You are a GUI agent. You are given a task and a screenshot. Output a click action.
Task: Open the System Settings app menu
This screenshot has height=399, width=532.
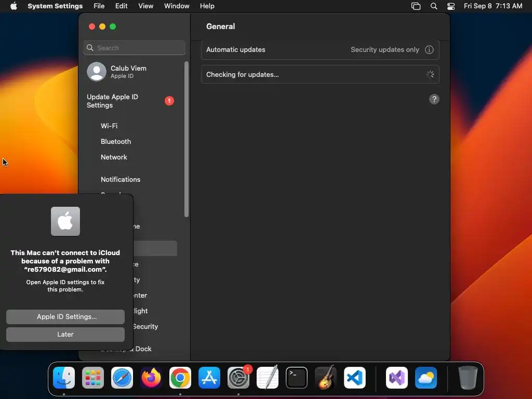click(x=55, y=6)
